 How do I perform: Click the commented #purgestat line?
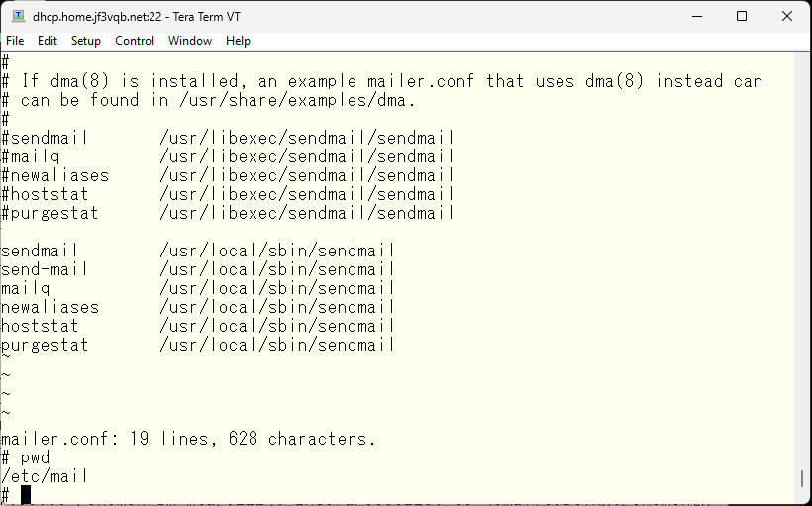(228, 213)
